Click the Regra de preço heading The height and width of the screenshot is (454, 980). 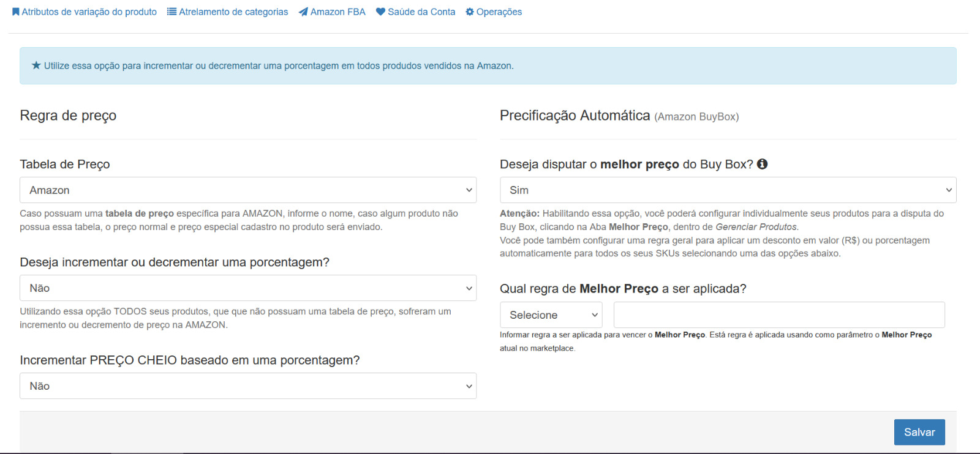[x=68, y=116]
